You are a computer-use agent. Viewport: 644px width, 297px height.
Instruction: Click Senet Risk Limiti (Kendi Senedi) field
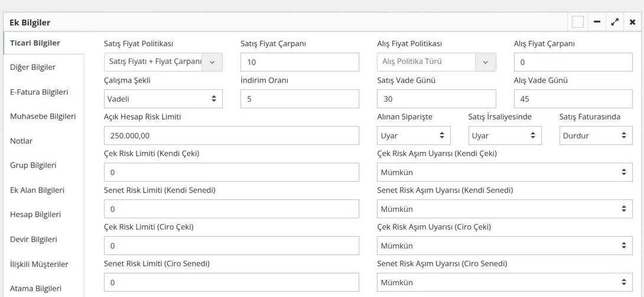(x=232, y=209)
